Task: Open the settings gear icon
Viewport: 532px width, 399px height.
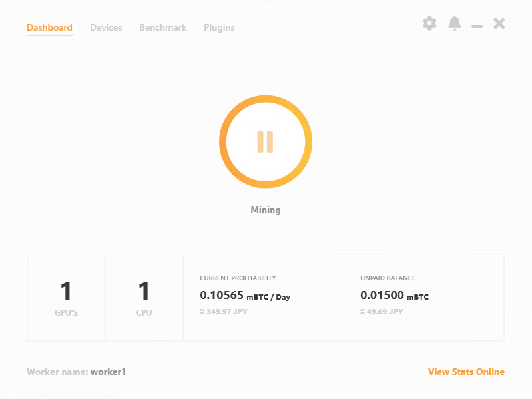Action: 429,24
